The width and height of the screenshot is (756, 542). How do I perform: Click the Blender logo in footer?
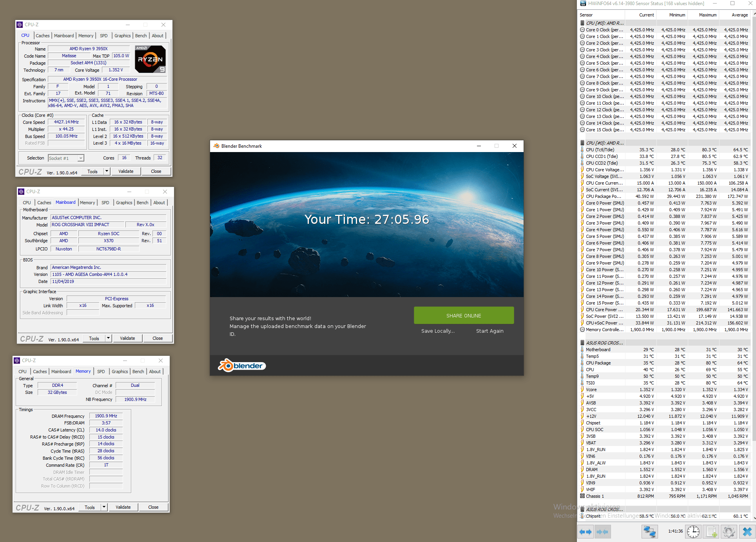pos(242,366)
